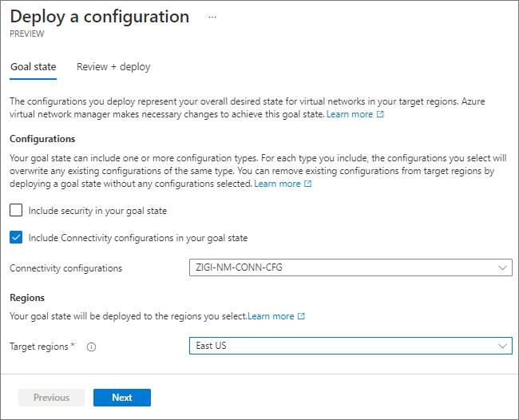The image size is (519, 420).
Task: Show Target regions info tooltip icon
Action: (x=91, y=347)
